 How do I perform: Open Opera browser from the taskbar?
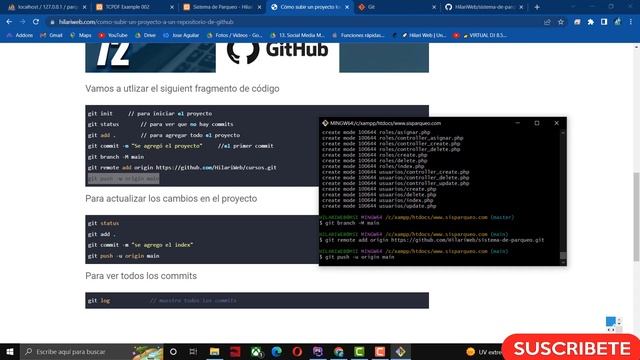pos(297,351)
